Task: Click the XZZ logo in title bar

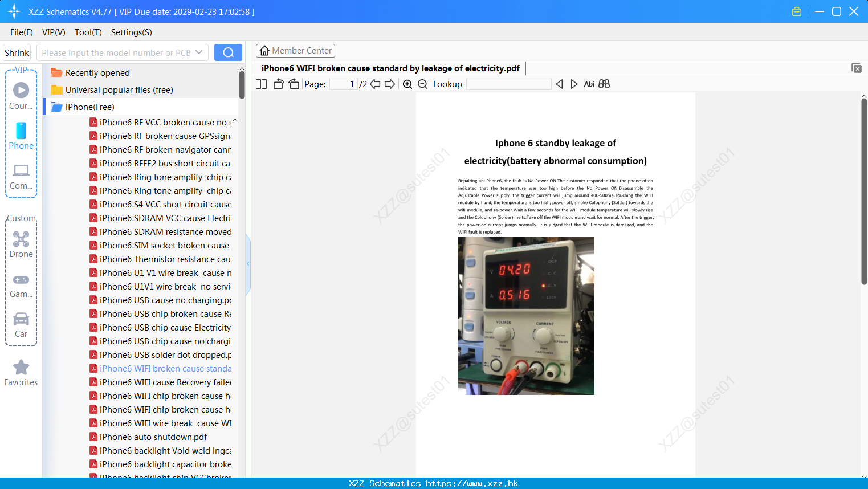Action: tap(14, 11)
